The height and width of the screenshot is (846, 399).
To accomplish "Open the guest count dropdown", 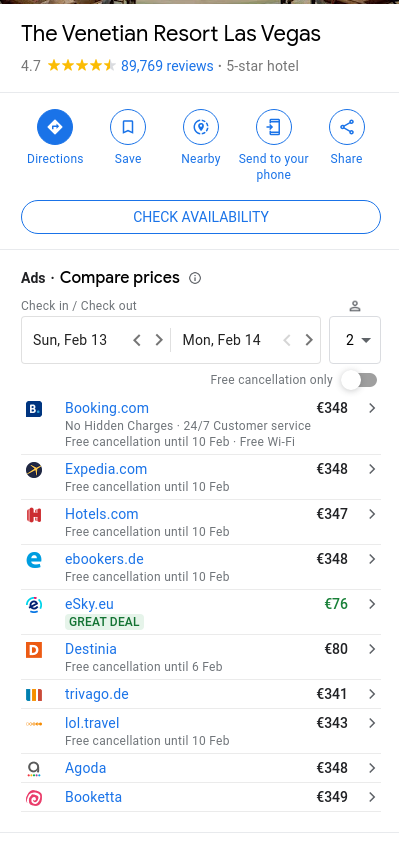I will tap(355, 340).
